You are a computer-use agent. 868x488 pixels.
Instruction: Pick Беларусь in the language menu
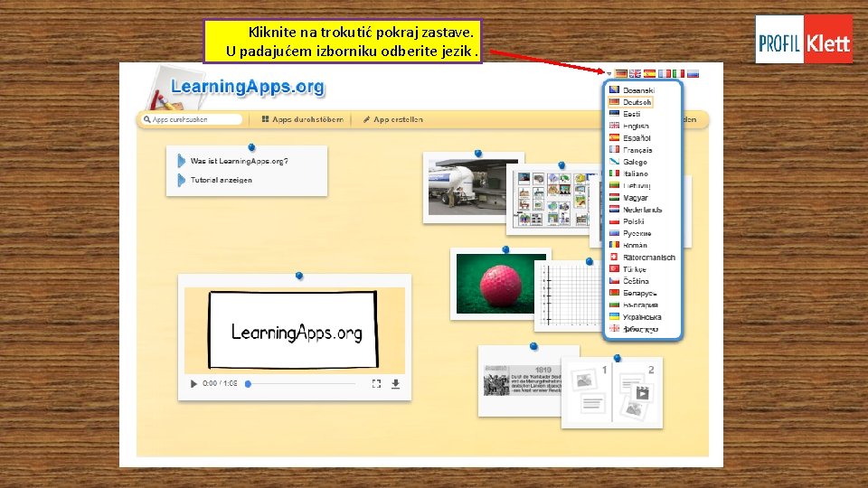(x=633, y=293)
